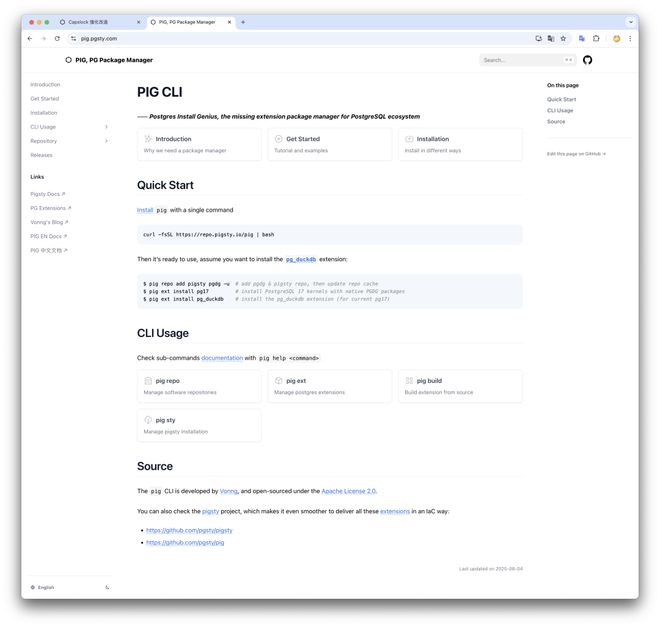Screen dimensions: 660x627
Task: Bookmark this page with the star icon
Action: (563, 38)
